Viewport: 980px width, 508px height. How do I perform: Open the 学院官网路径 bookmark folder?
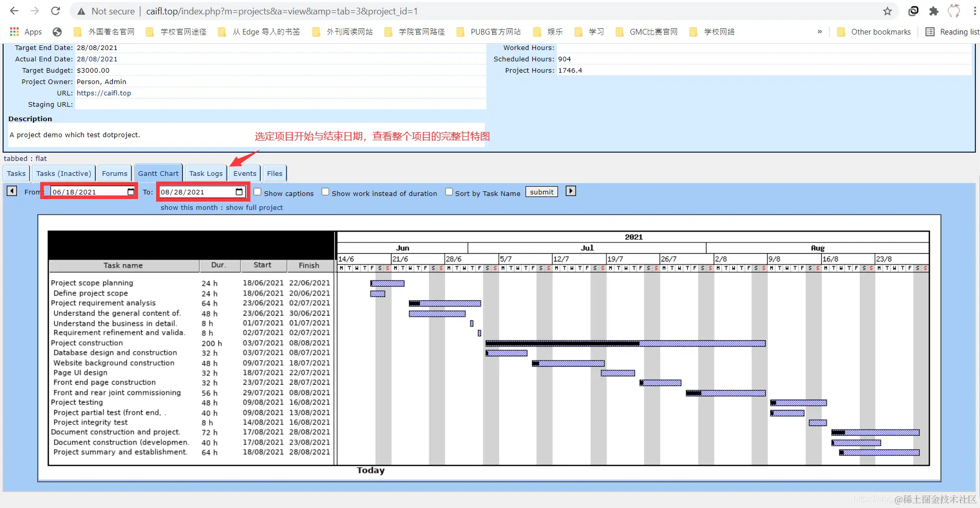tap(415, 32)
